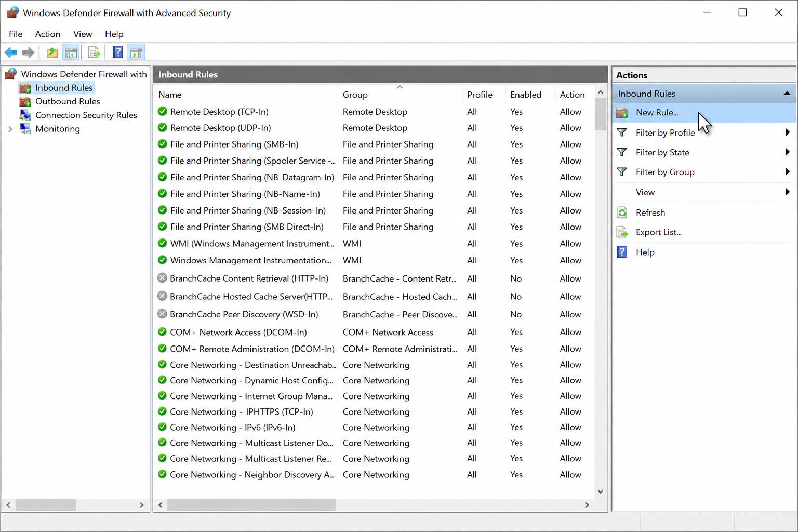Open Filter by Group submenu arrow

click(x=788, y=172)
